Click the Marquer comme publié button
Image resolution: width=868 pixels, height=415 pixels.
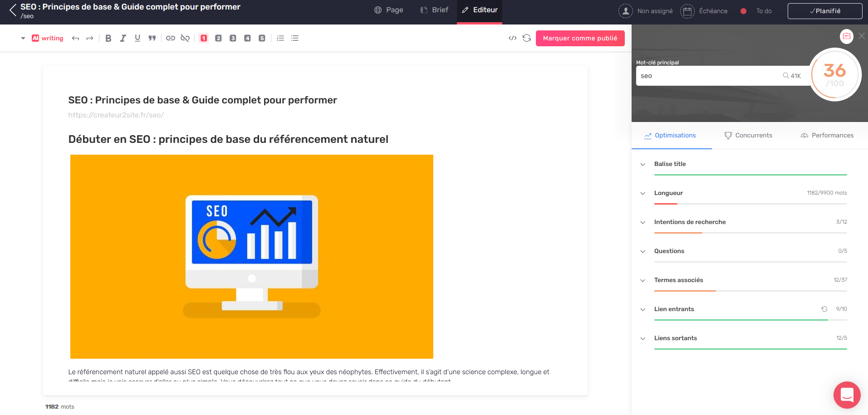click(x=580, y=38)
